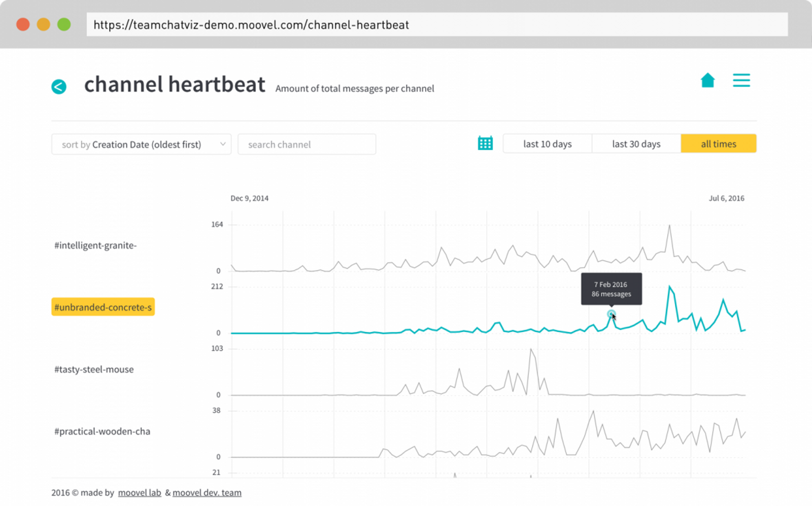The image size is (812, 506).
Task: Click the teal back arrow icon
Action: pos(59,87)
